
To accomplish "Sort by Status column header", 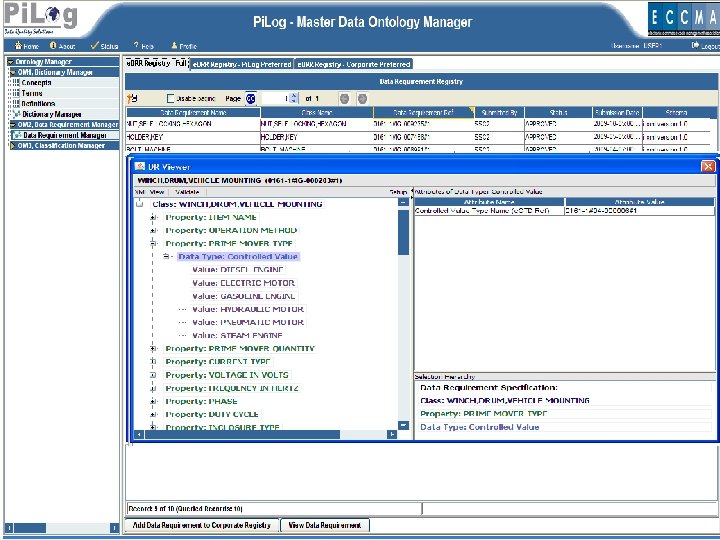I will tap(558, 112).
